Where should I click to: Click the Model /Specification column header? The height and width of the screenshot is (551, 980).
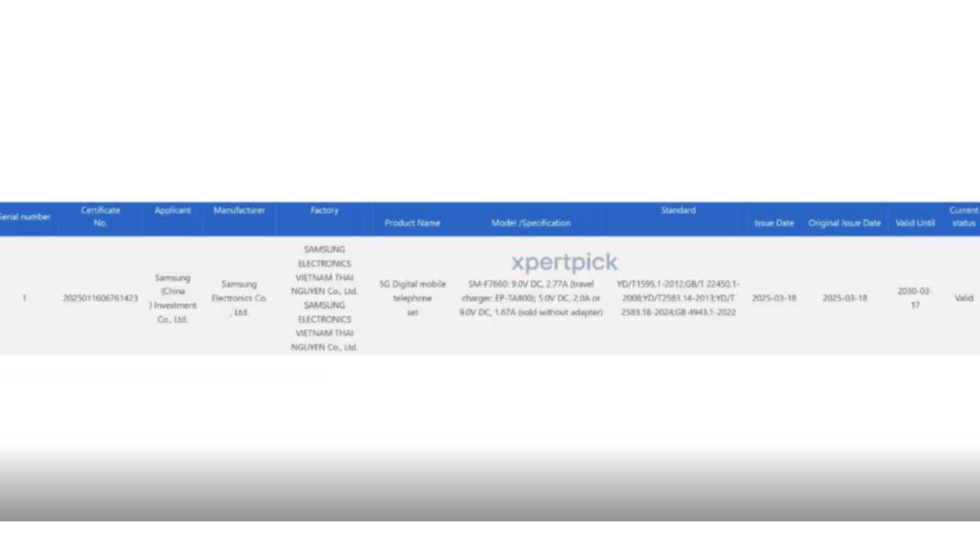tap(531, 223)
